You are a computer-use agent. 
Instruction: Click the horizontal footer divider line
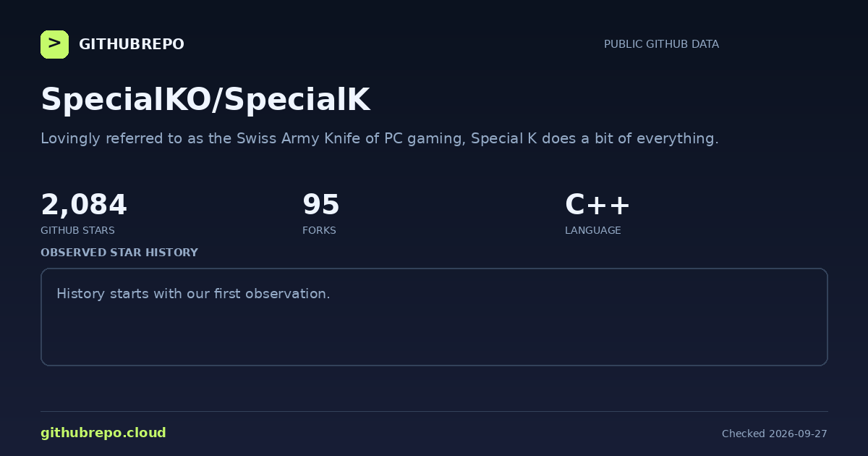(x=434, y=411)
